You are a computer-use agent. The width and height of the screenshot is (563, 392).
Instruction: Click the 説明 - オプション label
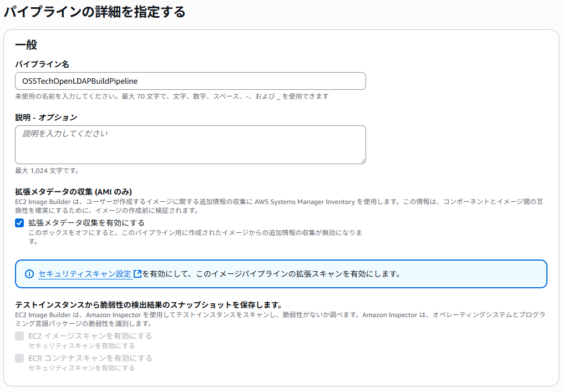[x=47, y=118]
